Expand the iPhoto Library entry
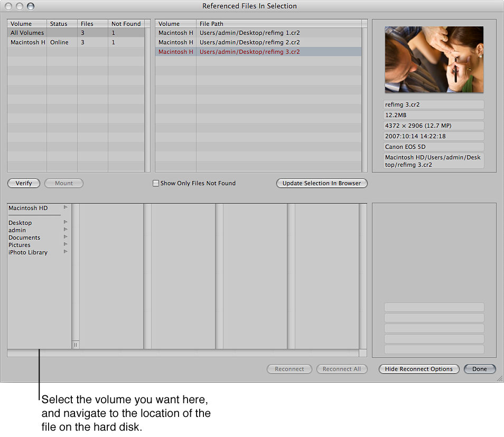Screen dimensions: 504x437 pyautogui.click(x=66, y=252)
